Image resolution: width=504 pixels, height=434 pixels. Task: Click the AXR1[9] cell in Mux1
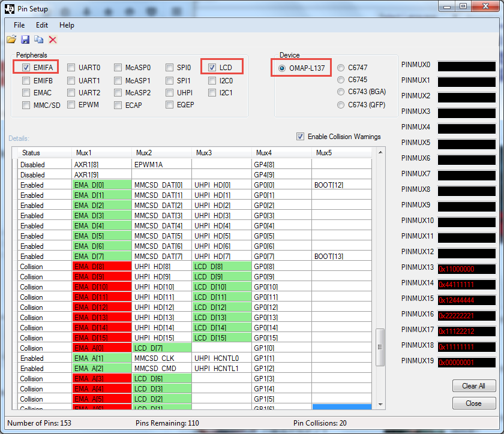(x=102, y=175)
